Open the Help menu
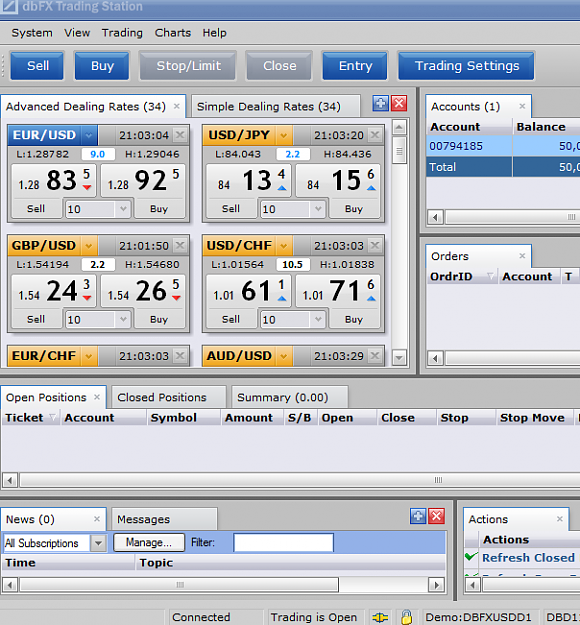 pyautogui.click(x=214, y=33)
